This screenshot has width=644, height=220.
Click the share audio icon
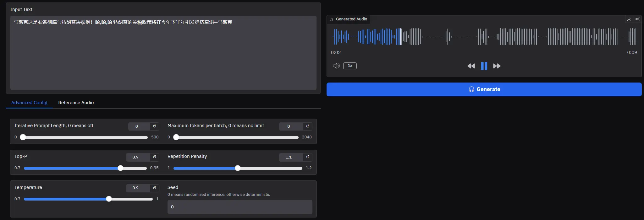637,19
